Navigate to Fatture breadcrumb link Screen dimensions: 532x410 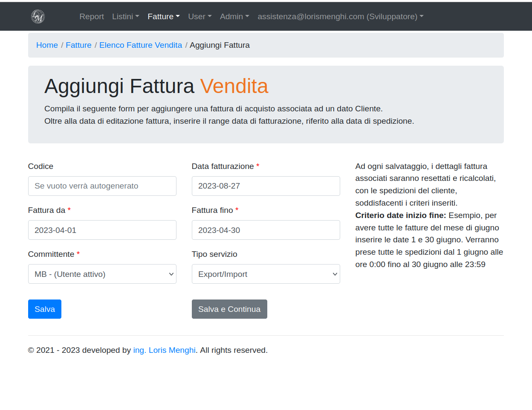coord(78,45)
